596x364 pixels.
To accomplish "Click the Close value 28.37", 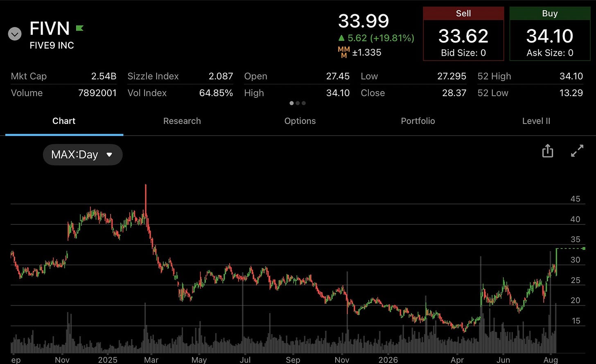I will coord(454,93).
